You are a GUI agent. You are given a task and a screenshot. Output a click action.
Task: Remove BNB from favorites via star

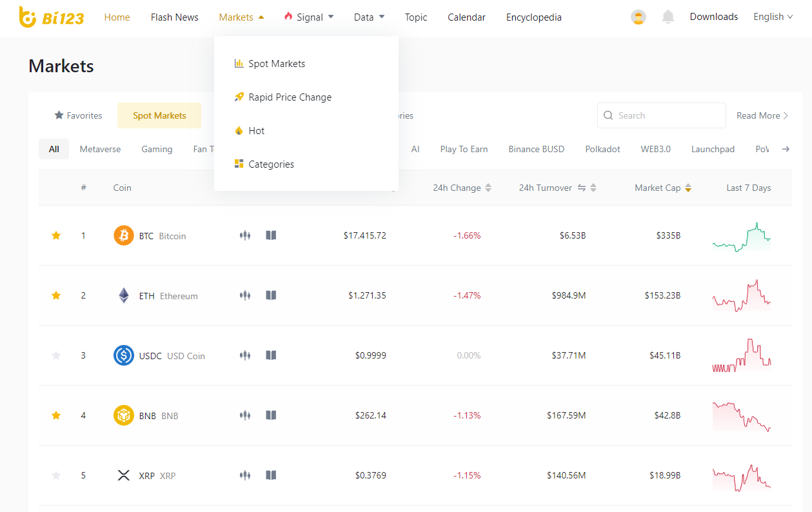56,415
